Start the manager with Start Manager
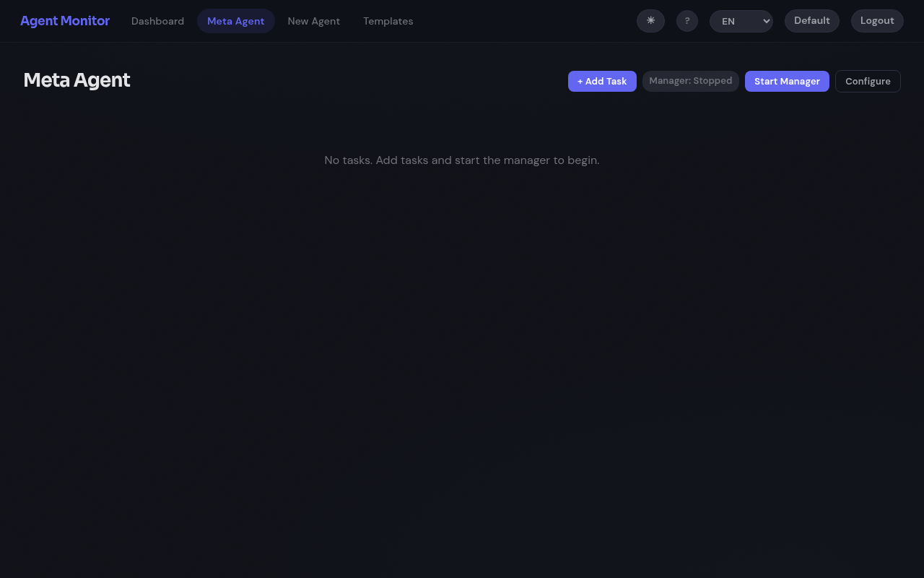 (787, 81)
